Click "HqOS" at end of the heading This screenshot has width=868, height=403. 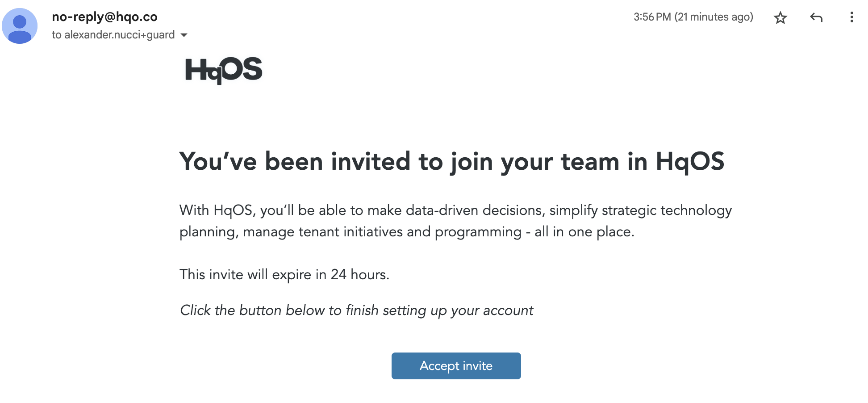pos(690,161)
